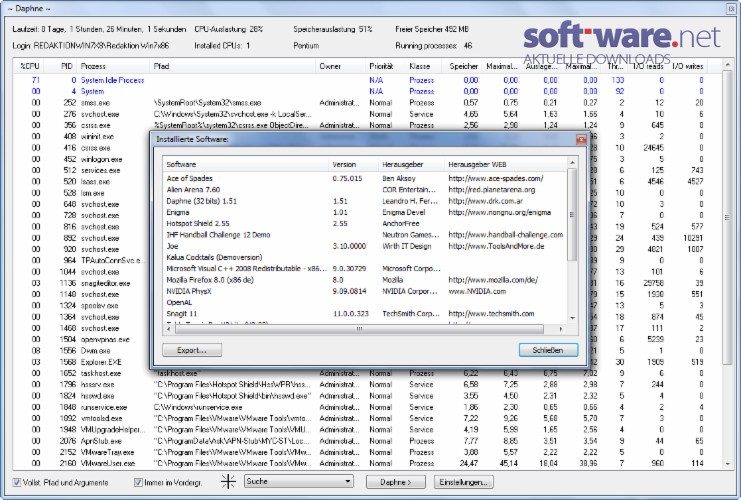Select Mozilla Firefox 8.0 entry
Image resolution: width=741 pixels, height=500 pixels.
click(x=364, y=280)
